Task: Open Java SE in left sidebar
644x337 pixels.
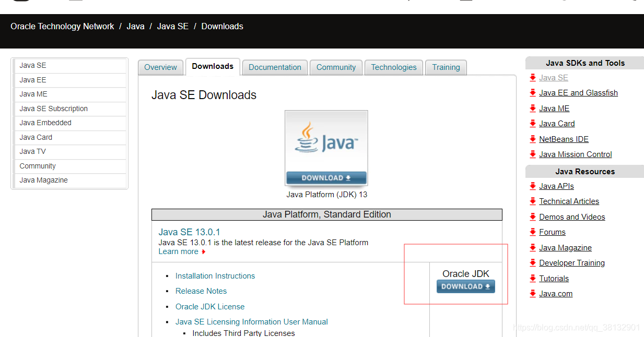Action: [69, 66]
